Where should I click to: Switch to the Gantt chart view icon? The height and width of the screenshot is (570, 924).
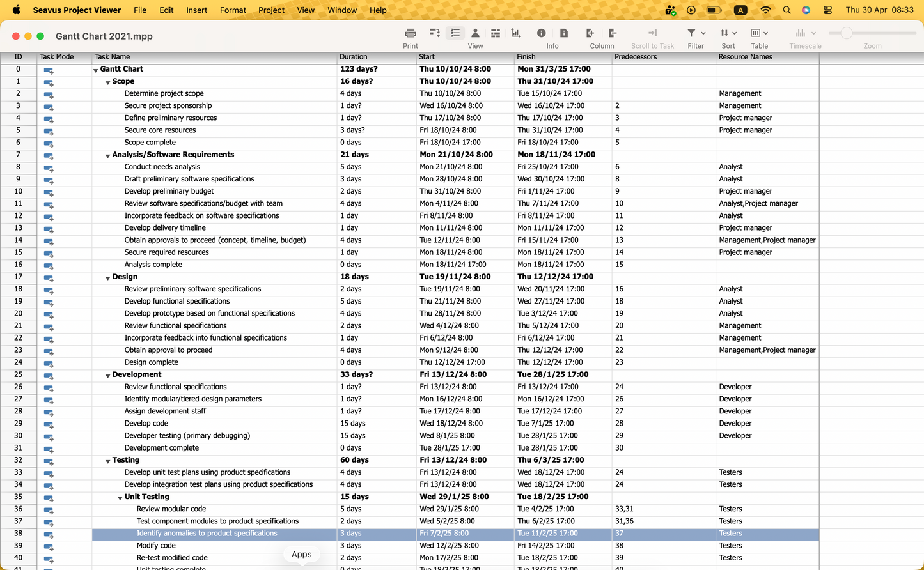(435, 33)
